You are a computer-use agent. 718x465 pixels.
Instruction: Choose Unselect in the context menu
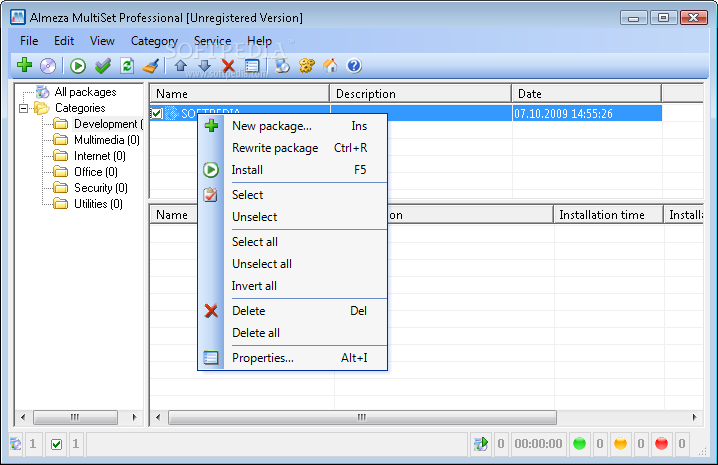pos(293,217)
